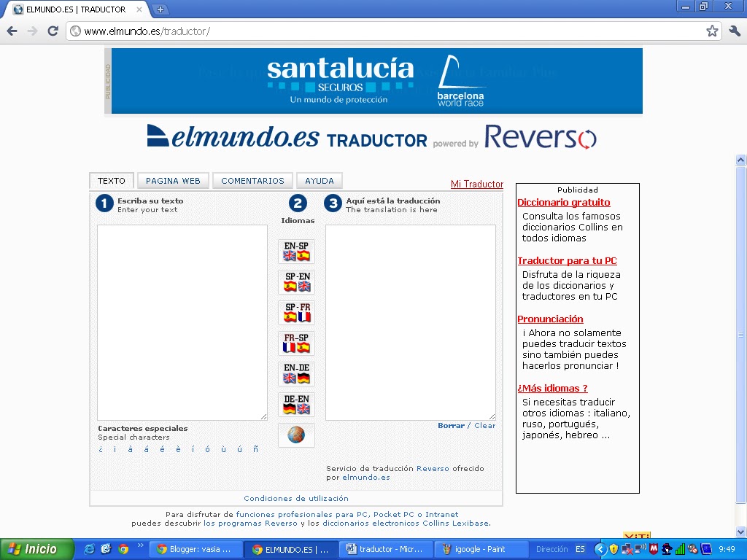Image resolution: width=747 pixels, height=560 pixels.
Task: Click the McAfee red M tray icon
Action: (654, 549)
